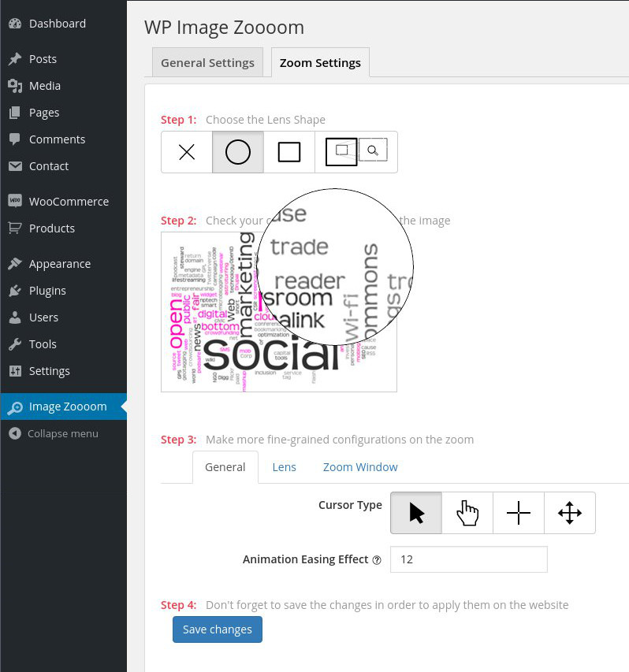The image size is (629, 672).
Task: Focus the Animation Easing Effect field
Action: tap(469, 559)
